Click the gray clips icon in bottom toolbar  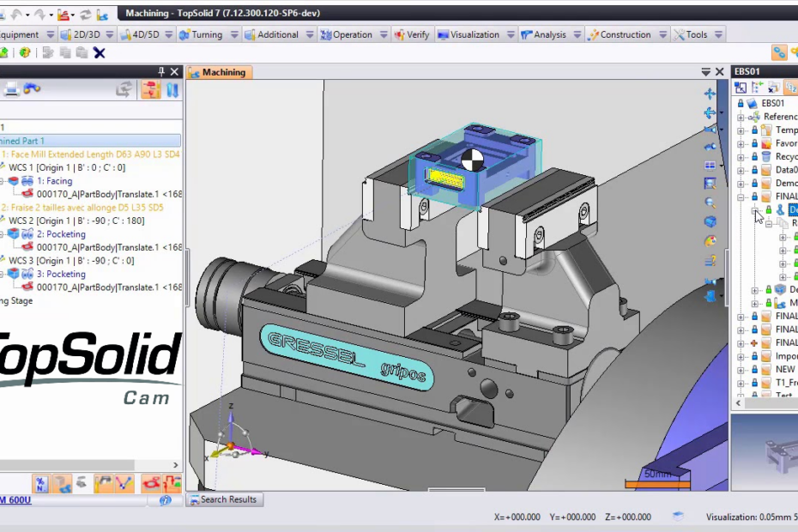(x=82, y=482)
